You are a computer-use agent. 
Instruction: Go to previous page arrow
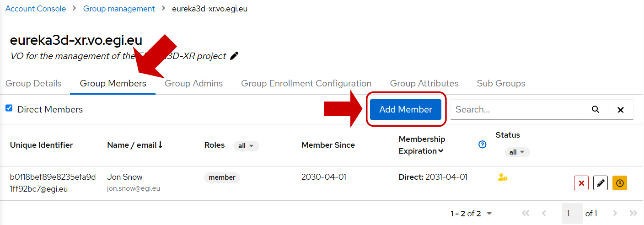pos(544,214)
